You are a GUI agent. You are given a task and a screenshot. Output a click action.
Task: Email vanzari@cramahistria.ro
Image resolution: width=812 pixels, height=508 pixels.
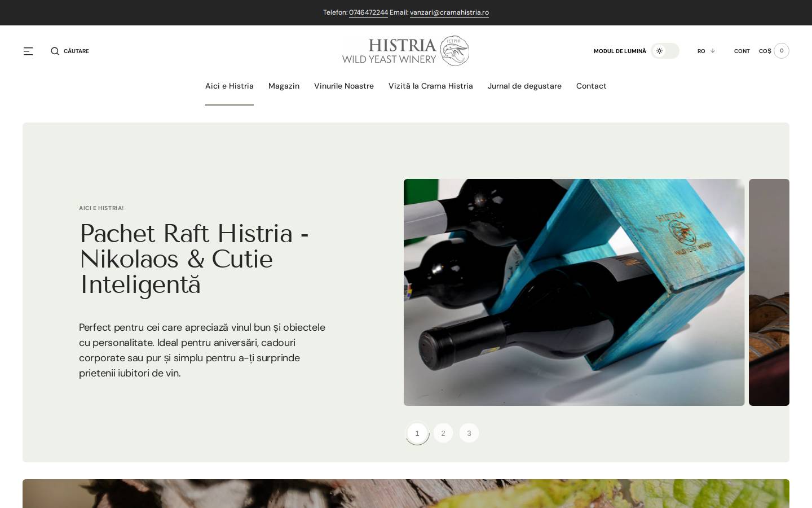(x=449, y=12)
